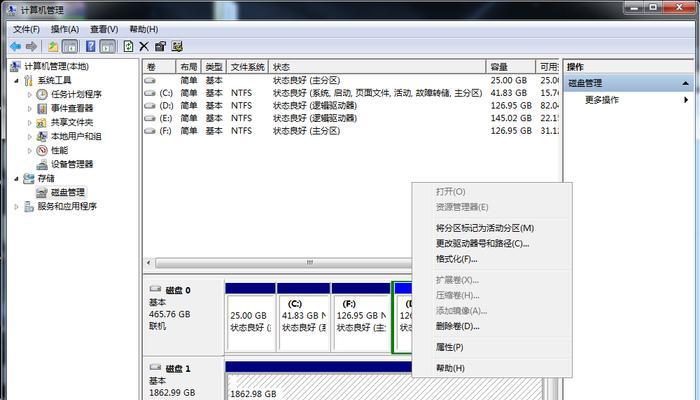Click the Back arrow toolbar icon
Screen dimensions: 700x400
(16, 46)
